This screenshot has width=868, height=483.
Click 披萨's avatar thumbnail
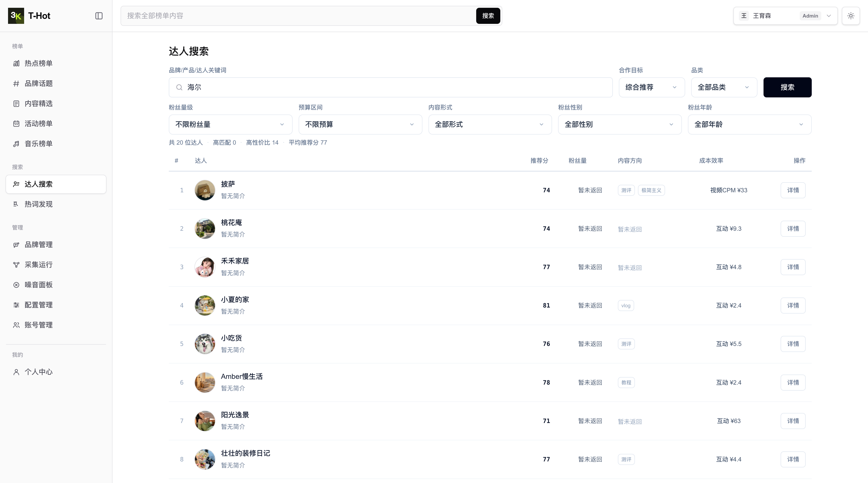[x=205, y=190]
